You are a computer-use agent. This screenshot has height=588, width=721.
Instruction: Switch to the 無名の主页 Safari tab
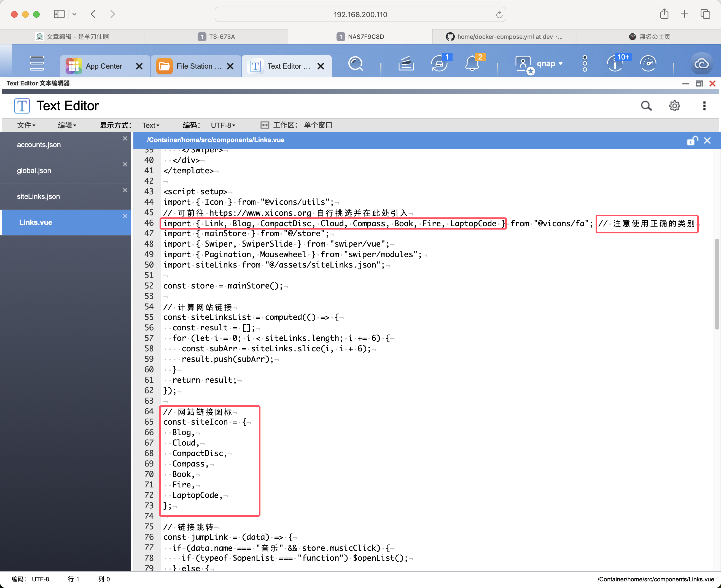coord(649,37)
